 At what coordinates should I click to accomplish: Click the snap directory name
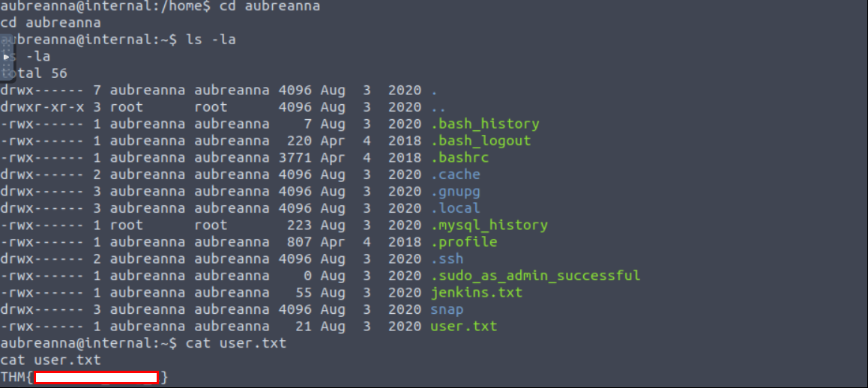tap(447, 310)
